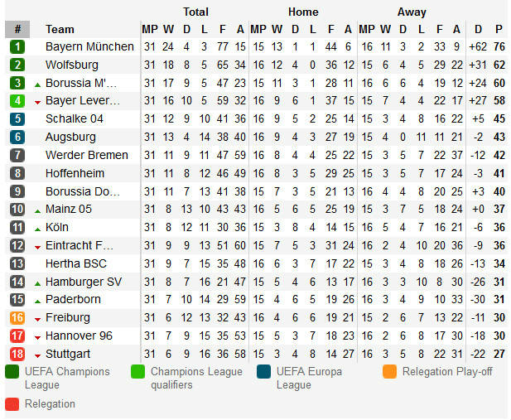Select the Total standings header
This screenshot has height=420, width=511.
195,12
